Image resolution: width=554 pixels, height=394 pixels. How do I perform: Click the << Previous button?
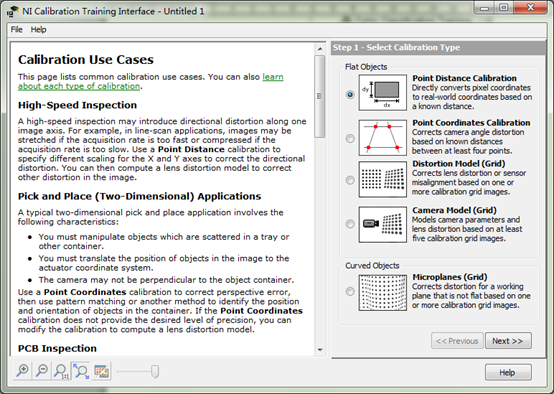point(457,341)
